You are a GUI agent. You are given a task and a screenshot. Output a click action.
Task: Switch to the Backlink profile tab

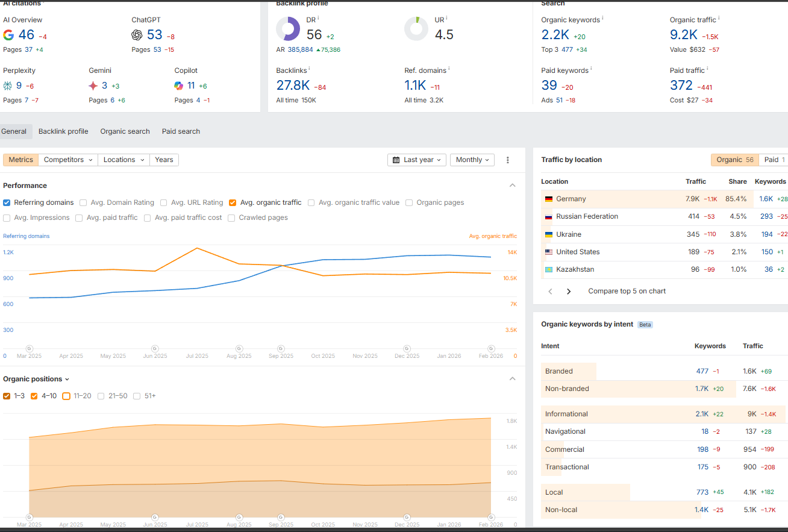coord(63,131)
